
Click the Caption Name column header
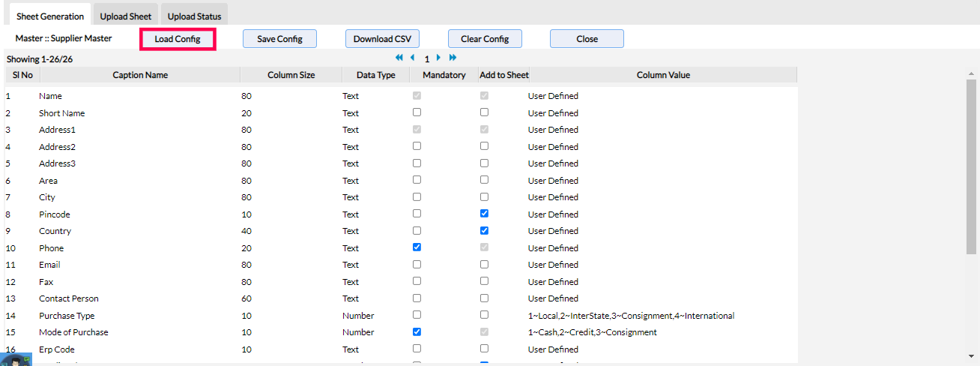[x=140, y=75]
